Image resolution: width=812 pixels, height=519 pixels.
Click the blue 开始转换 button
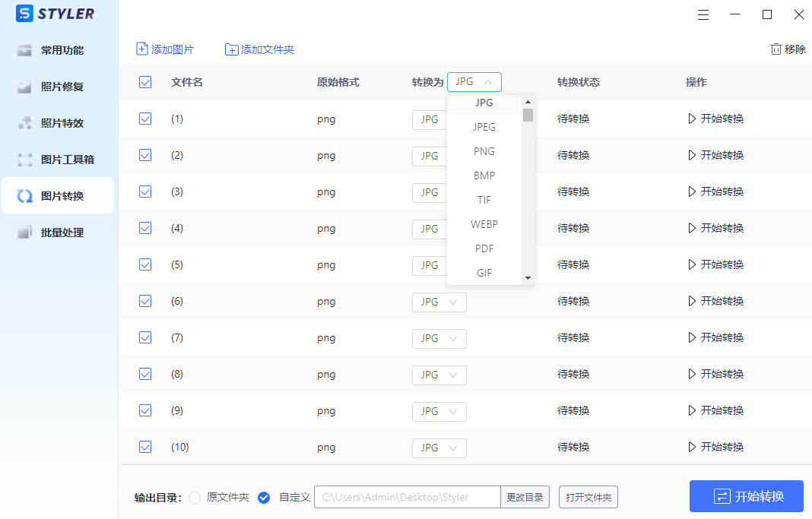(746, 496)
